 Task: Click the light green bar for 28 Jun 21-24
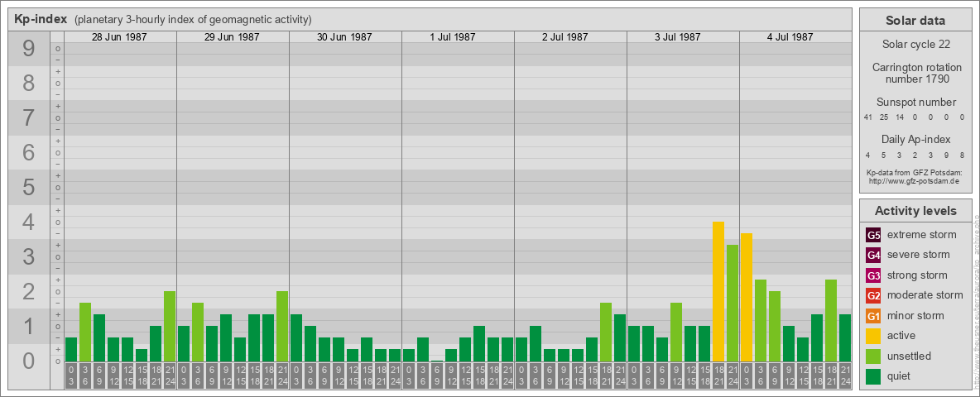pyautogui.click(x=170, y=326)
